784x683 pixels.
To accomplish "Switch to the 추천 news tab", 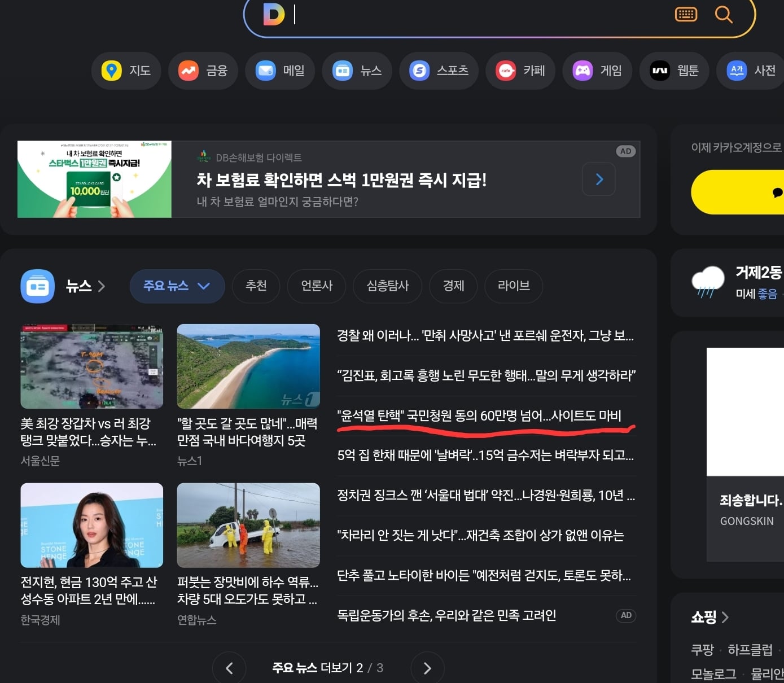I will [x=256, y=286].
